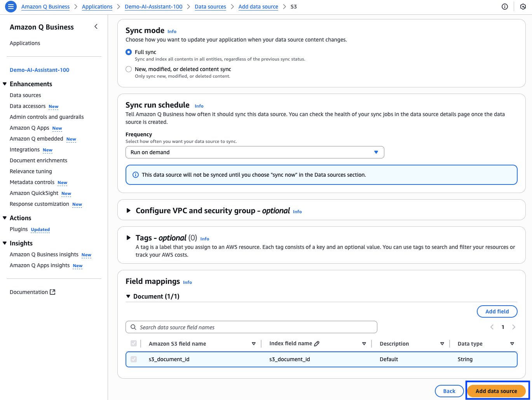Sort by Amazon S3 field name arrow
532x400 pixels.
coord(254,344)
